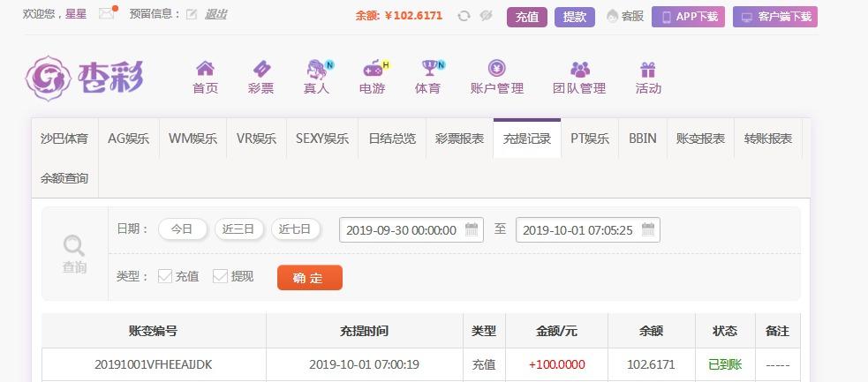868x382 pixels.
Task: Click the balance amount ¥102.6171
Action: click(413, 16)
